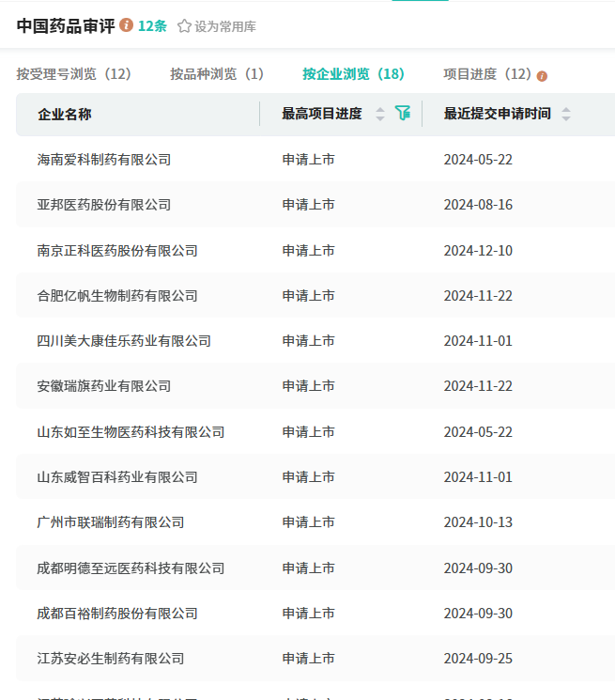This screenshot has height=700, width=615.
Task: Click 安徽瑞旗药业有限公司
Action: (104, 386)
